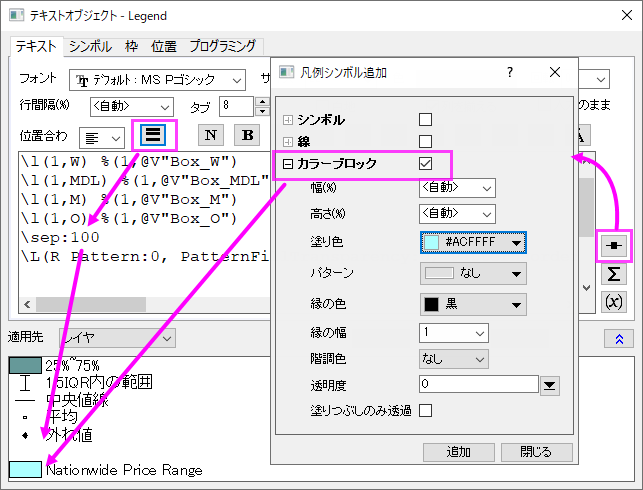
Task: Open the 塗り色 #ACFFFF color picker
Action: (473, 242)
